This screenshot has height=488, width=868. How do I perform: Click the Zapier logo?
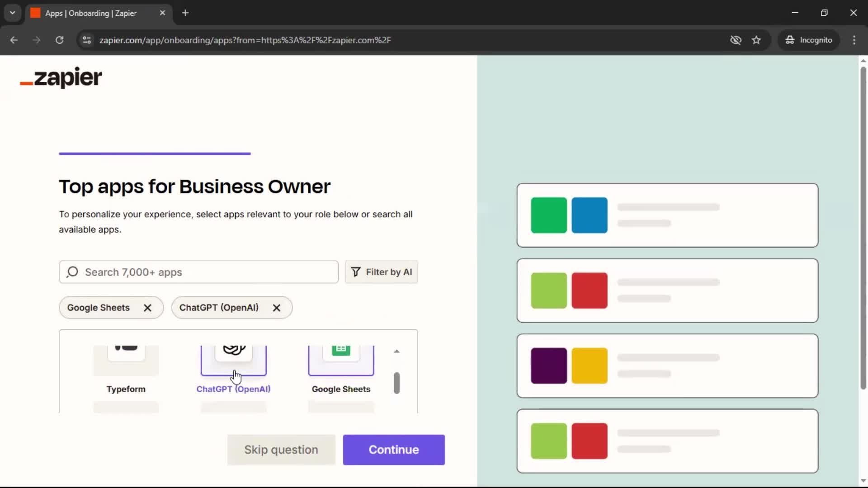pyautogui.click(x=61, y=77)
